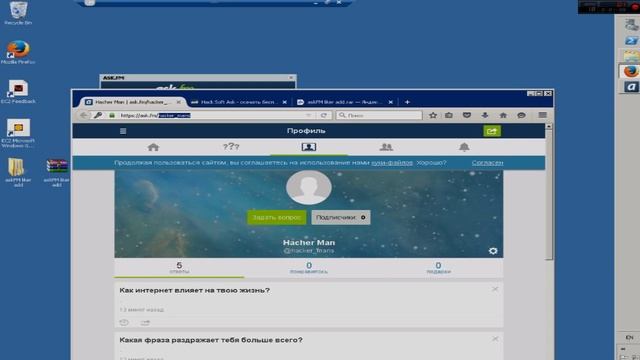Open the questions tab with question marks
Image resolution: width=640 pixels, height=360 pixels.
[231, 147]
